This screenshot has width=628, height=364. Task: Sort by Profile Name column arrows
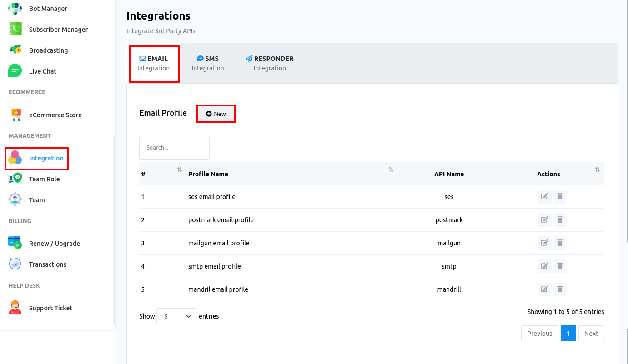(391, 170)
